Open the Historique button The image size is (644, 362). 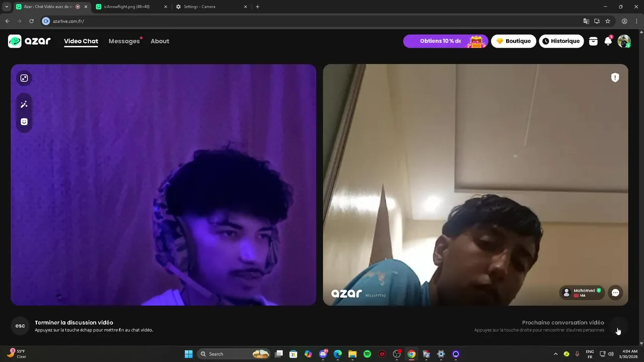tap(561, 41)
